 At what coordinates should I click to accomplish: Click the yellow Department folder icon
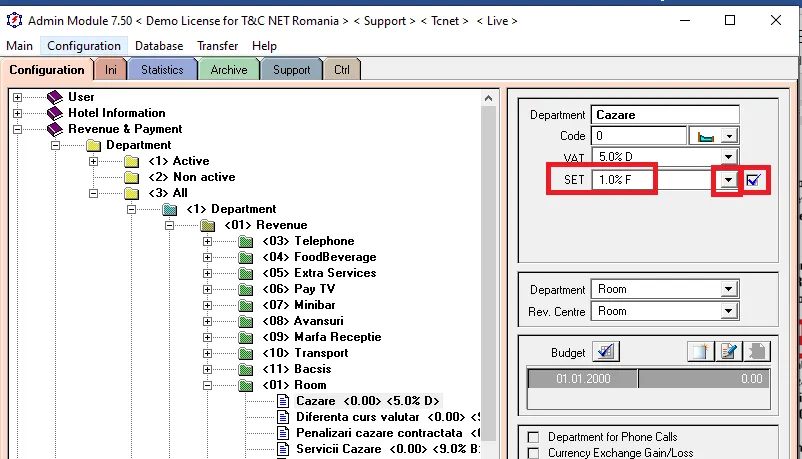93,145
